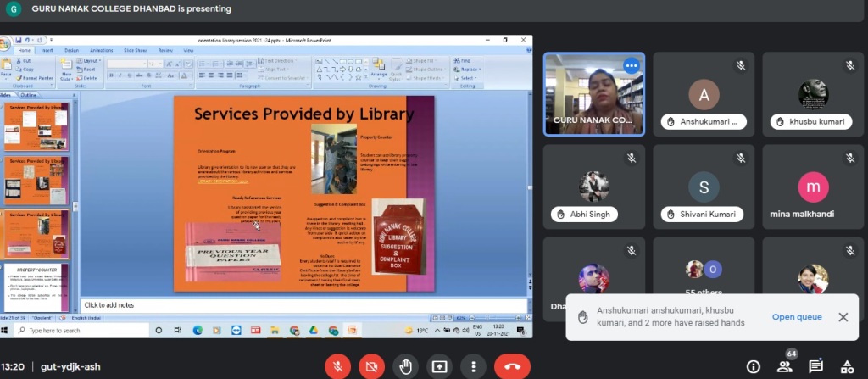Open more options three-dot menu
The width and height of the screenshot is (868, 379).
[473, 367]
